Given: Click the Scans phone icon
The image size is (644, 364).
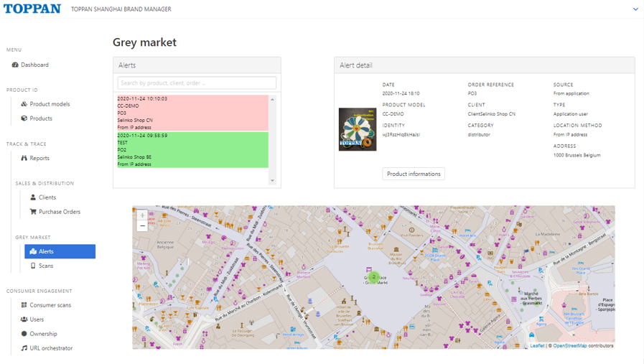Looking at the screenshot, I should tap(33, 266).
